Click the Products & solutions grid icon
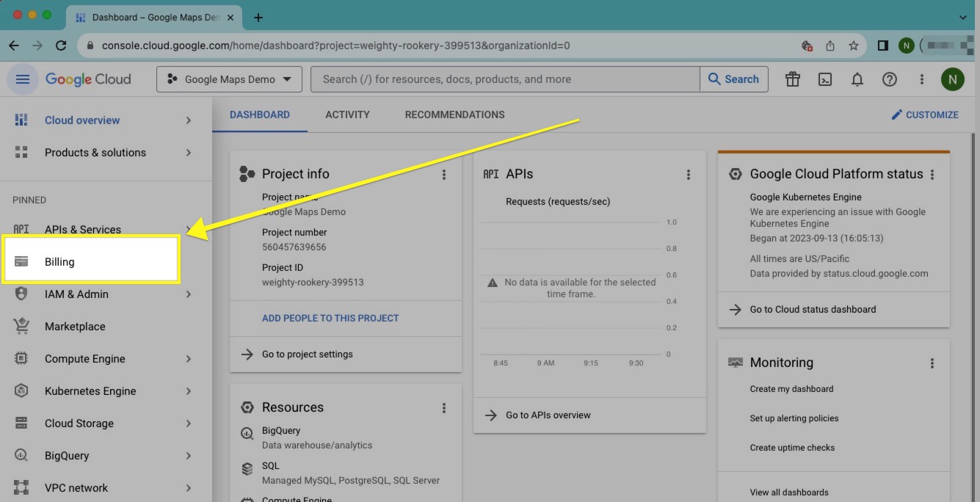Image resolution: width=980 pixels, height=502 pixels. pos(21,152)
